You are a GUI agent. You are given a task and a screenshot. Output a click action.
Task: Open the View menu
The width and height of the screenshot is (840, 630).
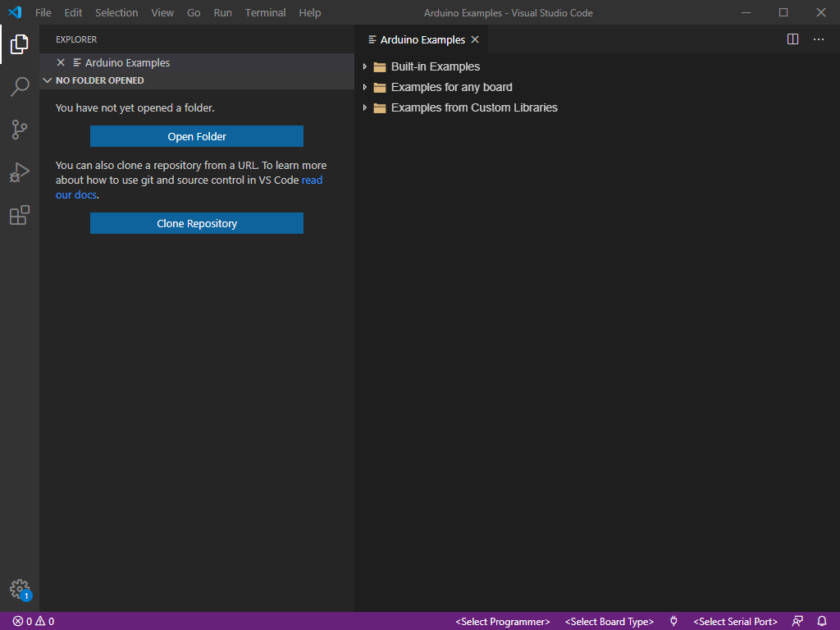click(x=162, y=12)
